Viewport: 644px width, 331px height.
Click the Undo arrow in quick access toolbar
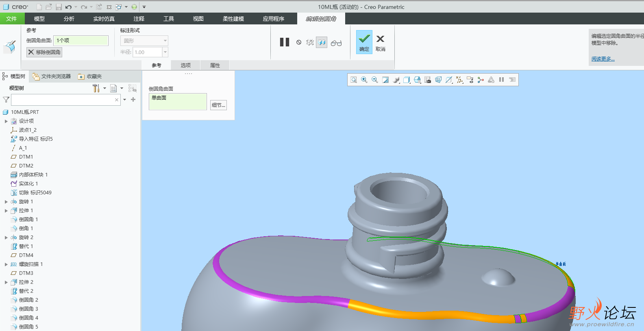click(x=68, y=7)
